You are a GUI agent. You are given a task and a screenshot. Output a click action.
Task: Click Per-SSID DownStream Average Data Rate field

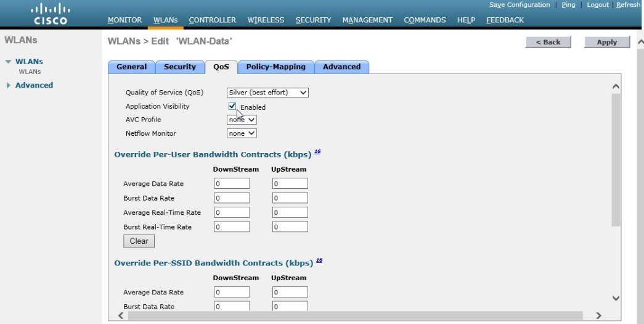tap(232, 292)
